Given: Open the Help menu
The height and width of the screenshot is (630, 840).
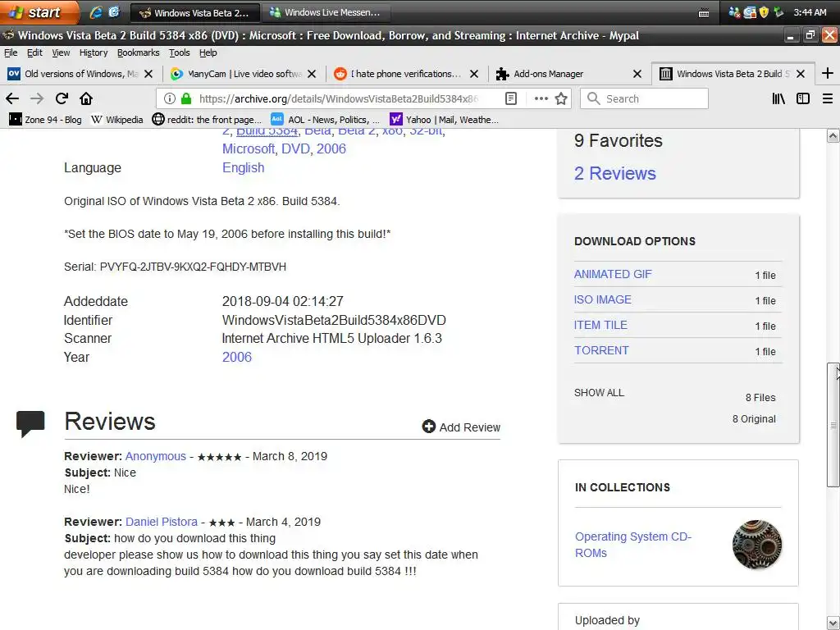Looking at the screenshot, I should point(208,52).
